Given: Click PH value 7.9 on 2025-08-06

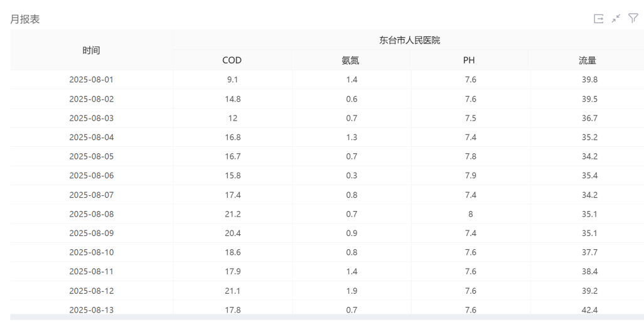Looking at the screenshot, I should [470, 176].
